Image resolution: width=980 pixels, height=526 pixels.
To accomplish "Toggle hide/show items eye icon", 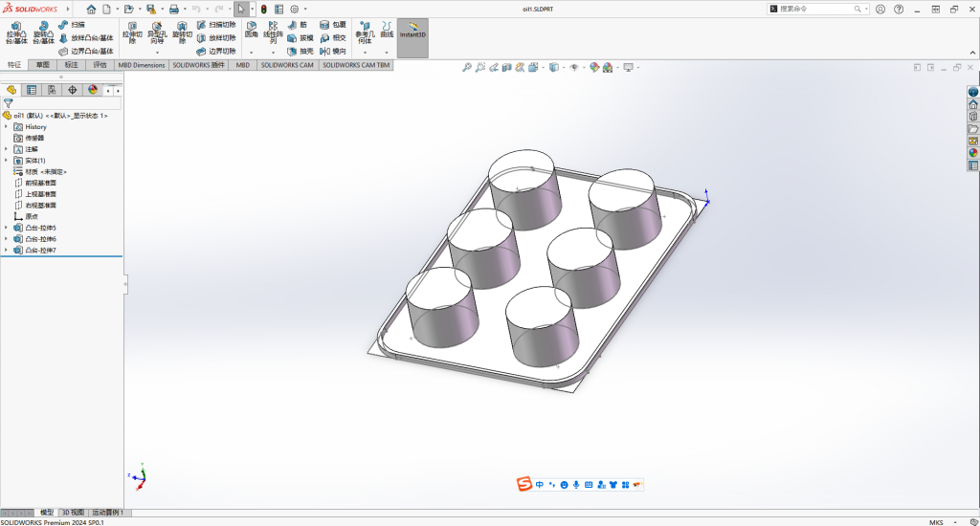I will click(x=574, y=68).
